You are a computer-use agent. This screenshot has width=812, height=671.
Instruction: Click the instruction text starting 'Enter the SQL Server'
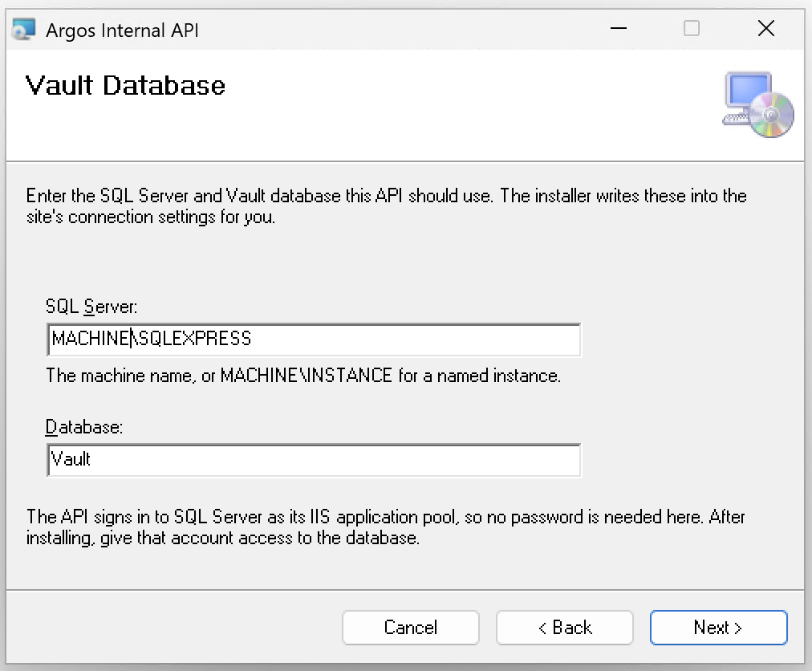386,206
